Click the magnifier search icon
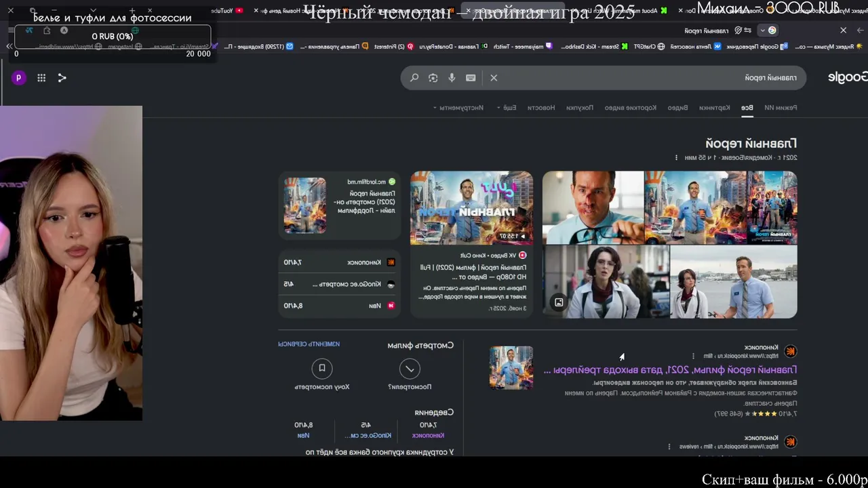 click(414, 78)
